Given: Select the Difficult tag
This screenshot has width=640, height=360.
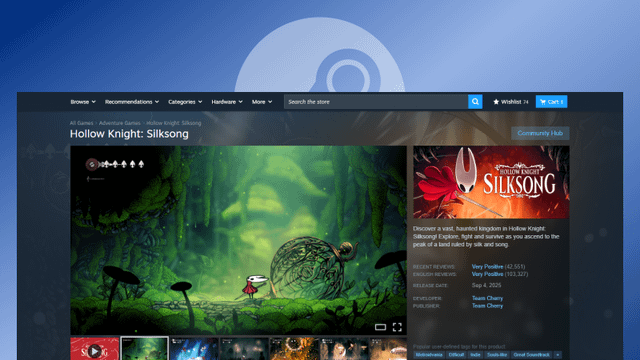Looking at the screenshot, I should point(456,355).
